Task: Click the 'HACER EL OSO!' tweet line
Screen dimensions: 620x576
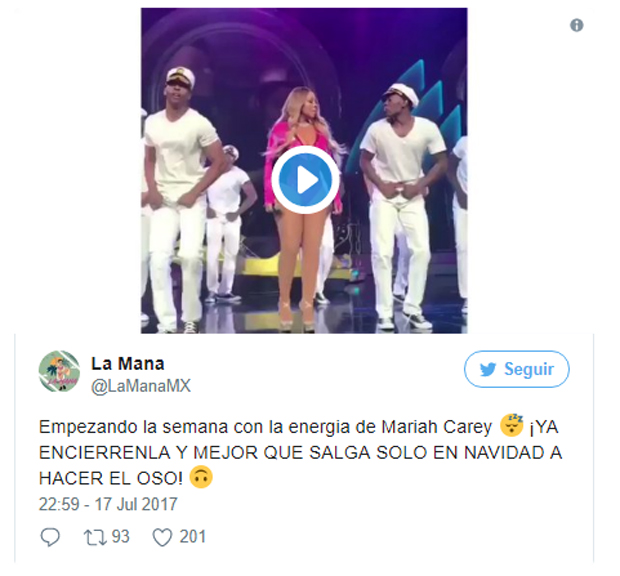Action: pyautogui.click(x=111, y=478)
